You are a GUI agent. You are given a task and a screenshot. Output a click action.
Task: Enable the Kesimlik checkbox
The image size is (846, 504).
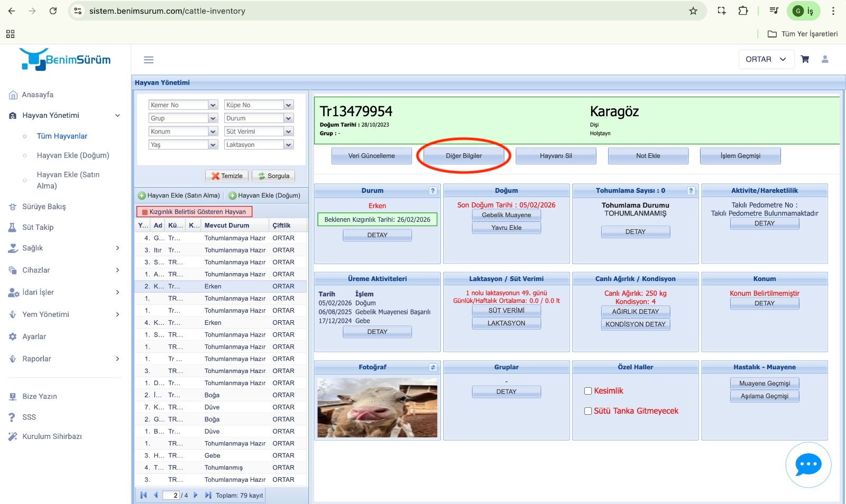click(587, 391)
